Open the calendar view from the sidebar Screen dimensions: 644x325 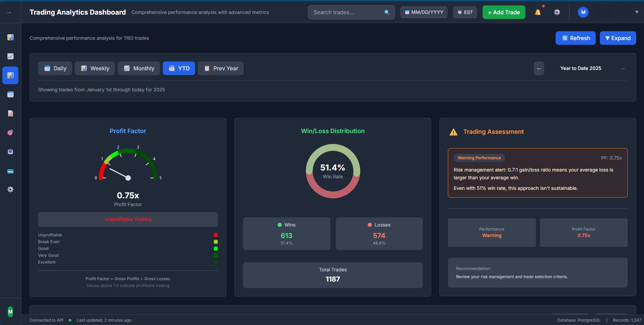tap(10, 94)
